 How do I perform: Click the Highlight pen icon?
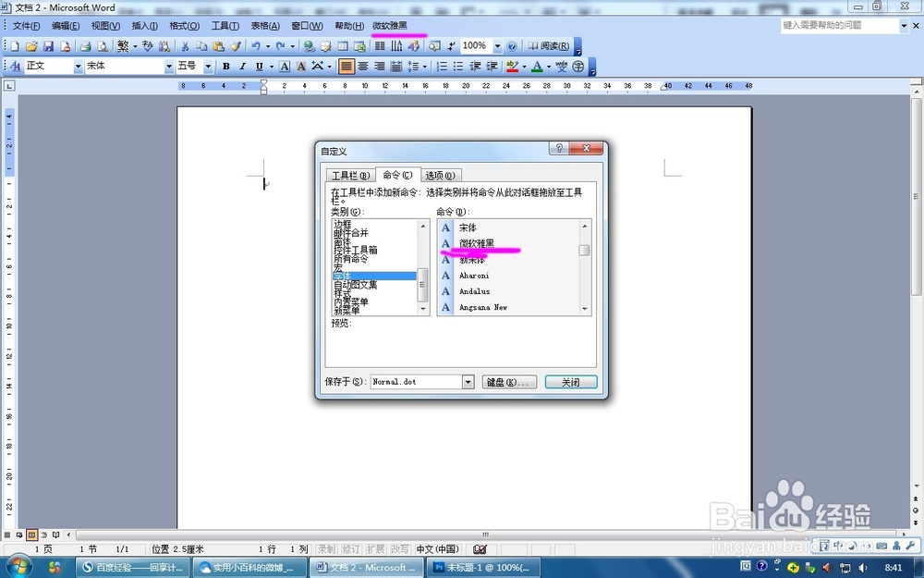coord(512,66)
